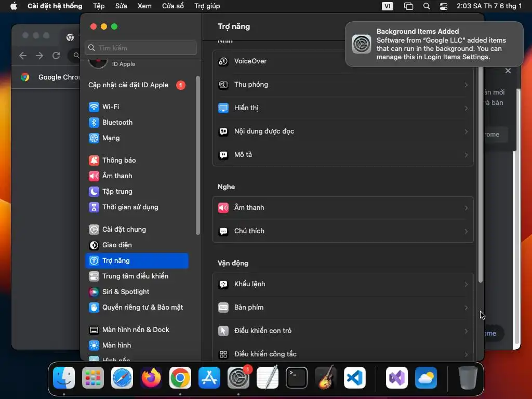The width and height of the screenshot is (532, 399).
Task: Open Thông báo notifications settings
Action: tap(137, 160)
